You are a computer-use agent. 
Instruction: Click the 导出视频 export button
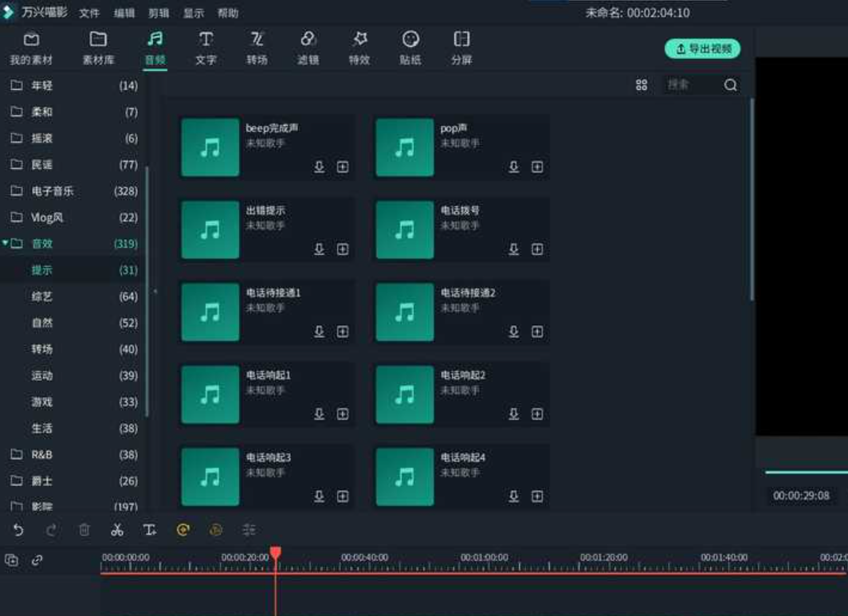(702, 49)
